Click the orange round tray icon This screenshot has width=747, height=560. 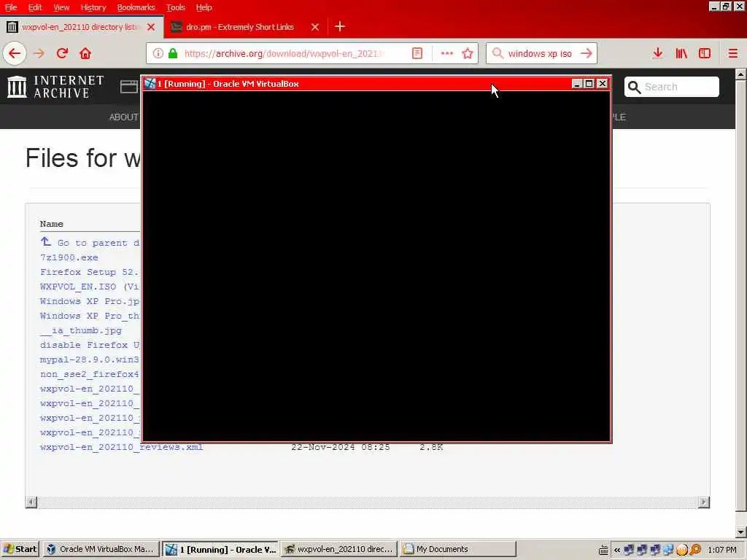tap(682, 550)
